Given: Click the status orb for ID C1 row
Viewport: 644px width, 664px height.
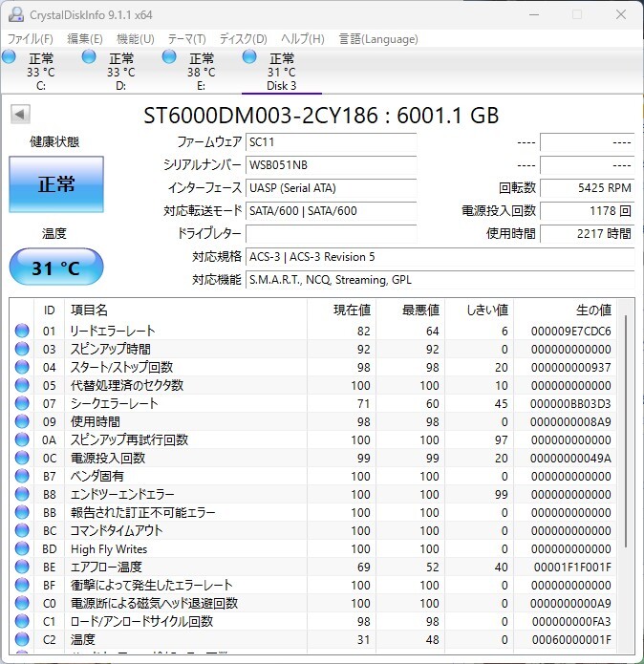Looking at the screenshot, I should click(x=22, y=622).
